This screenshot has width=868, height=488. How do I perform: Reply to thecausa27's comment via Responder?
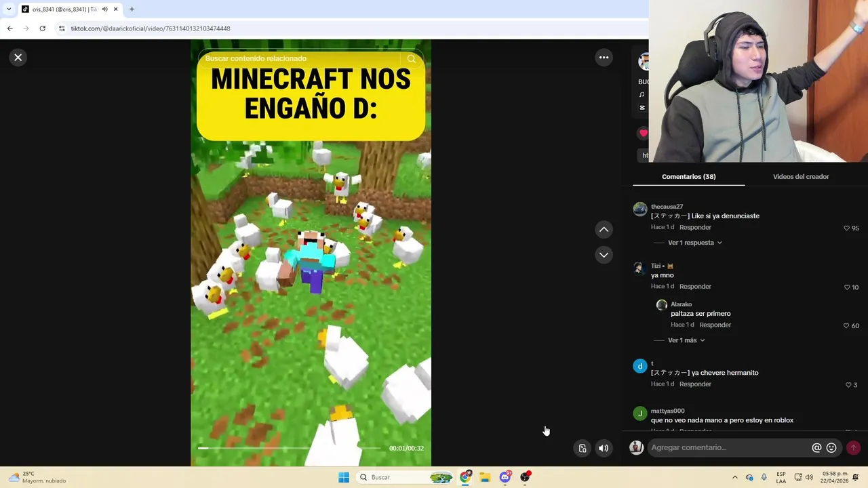[x=695, y=228]
